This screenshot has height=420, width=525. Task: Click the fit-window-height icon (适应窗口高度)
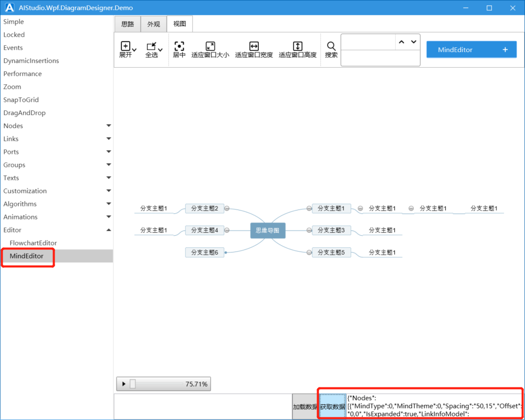coord(298,46)
